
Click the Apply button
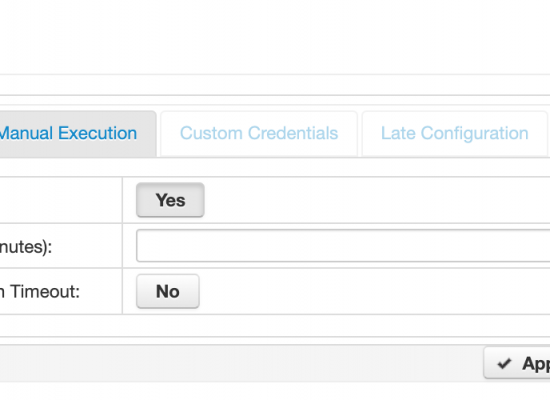(x=517, y=363)
